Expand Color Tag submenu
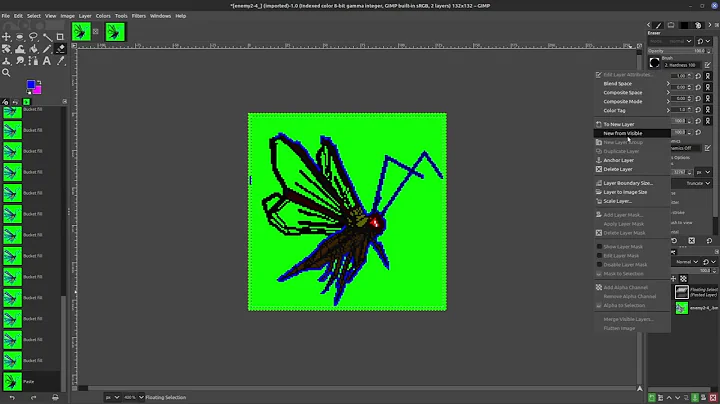Image resolution: width=720 pixels, height=404 pixels. click(x=632, y=110)
